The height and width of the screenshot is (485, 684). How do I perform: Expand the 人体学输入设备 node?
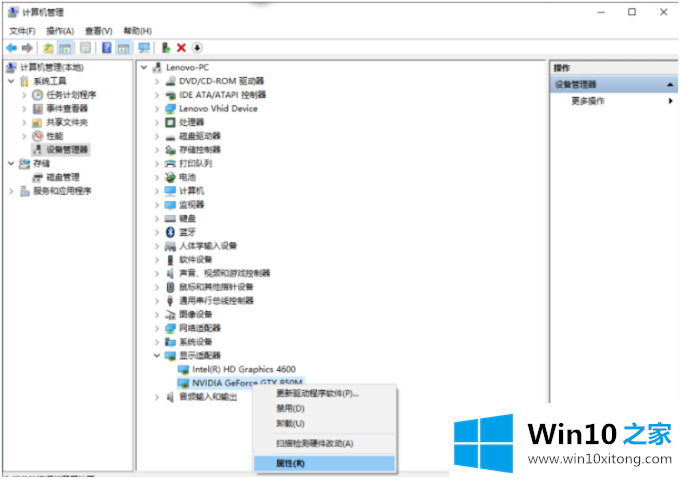(157, 246)
